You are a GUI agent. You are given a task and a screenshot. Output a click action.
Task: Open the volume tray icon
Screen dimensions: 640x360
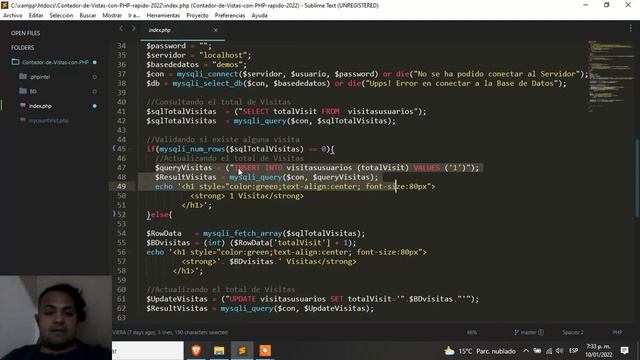click(x=560, y=351)
